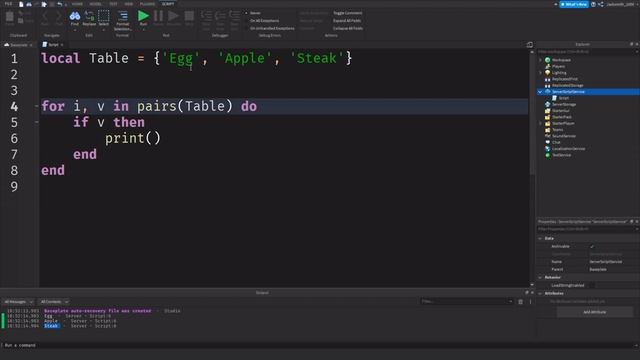
Task: Click the Select tool icon
Action: point(104,16)
